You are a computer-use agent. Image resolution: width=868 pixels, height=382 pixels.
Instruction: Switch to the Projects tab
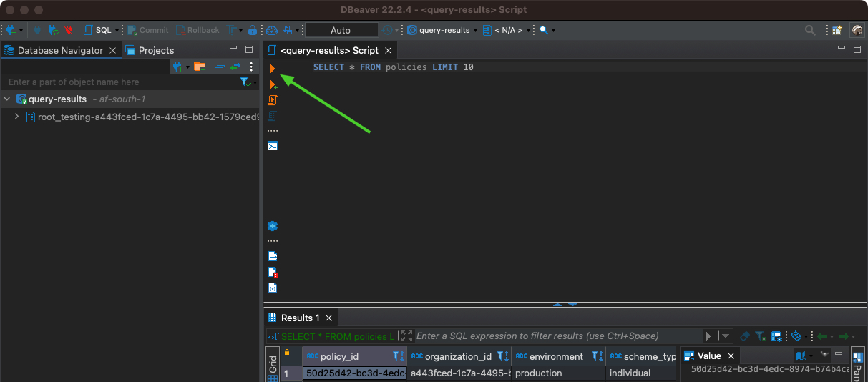pos(150,50)
